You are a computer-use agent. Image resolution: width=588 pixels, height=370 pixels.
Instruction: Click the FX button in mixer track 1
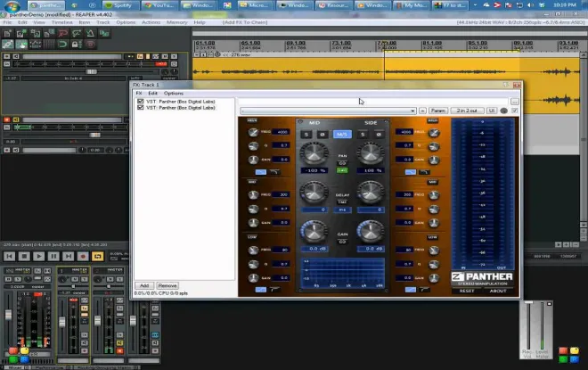pyautogui.click(x=85, y=308)
